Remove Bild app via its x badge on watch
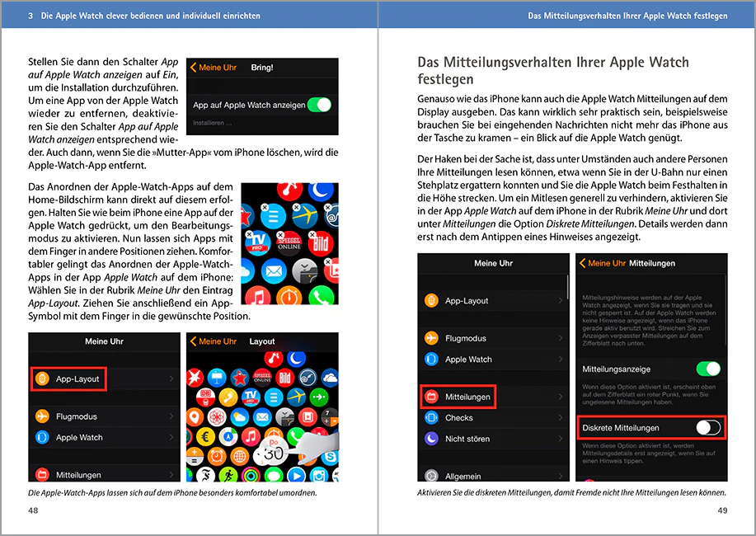756x536 pixels. pyautogui.click(x=312, y=234)
